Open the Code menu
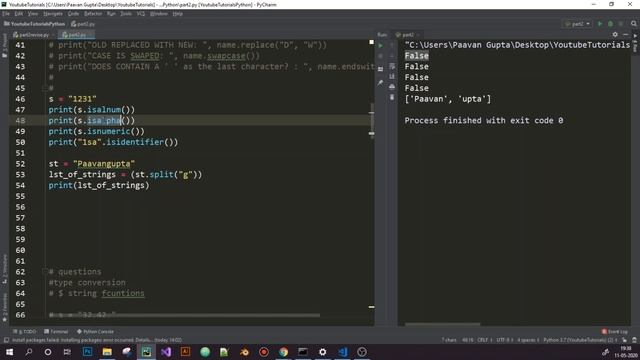Screen dimensions: 640x360 [73, 13]
